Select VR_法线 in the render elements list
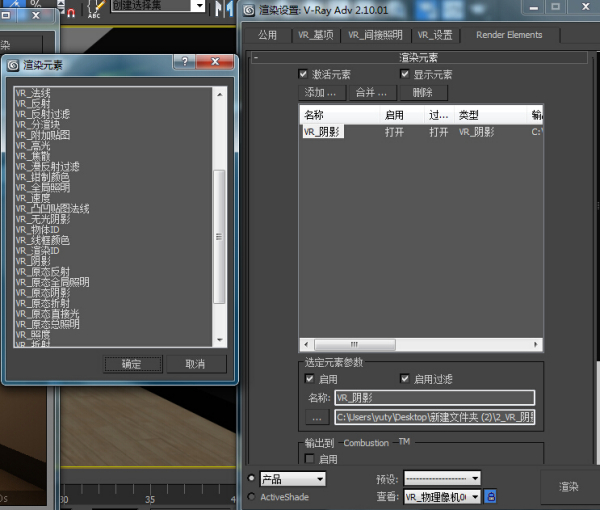600x510 pixels. (33, 93)
